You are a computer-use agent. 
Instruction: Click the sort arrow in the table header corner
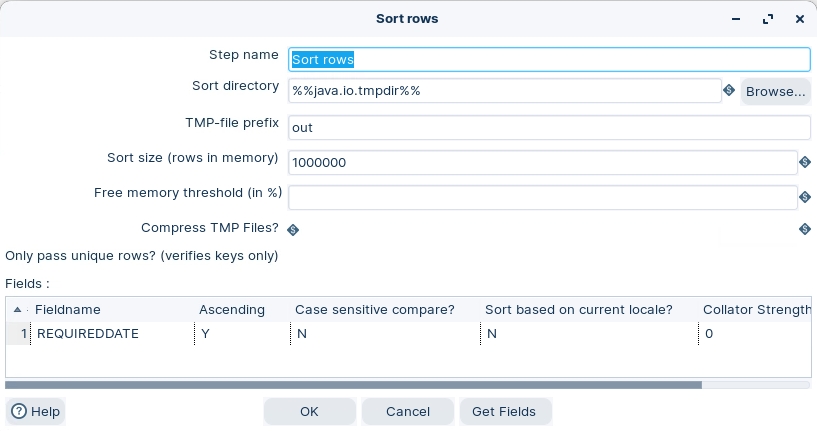pos(17,310)
